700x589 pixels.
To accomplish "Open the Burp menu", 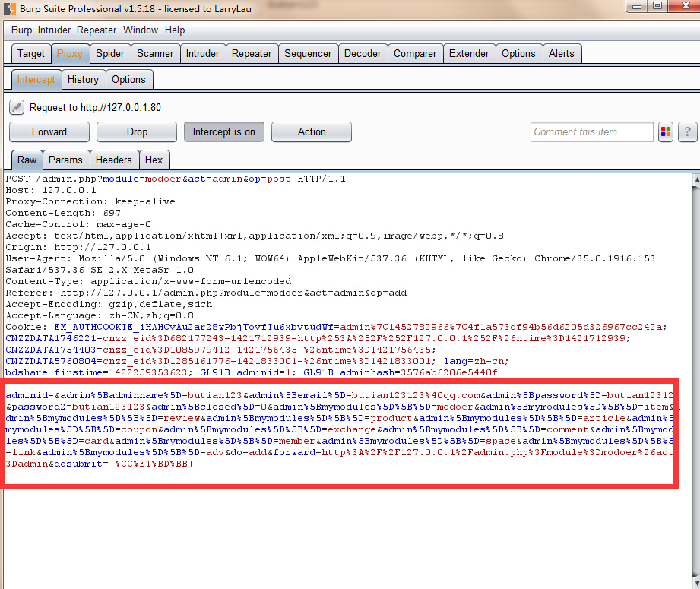I will click(21, 30).
